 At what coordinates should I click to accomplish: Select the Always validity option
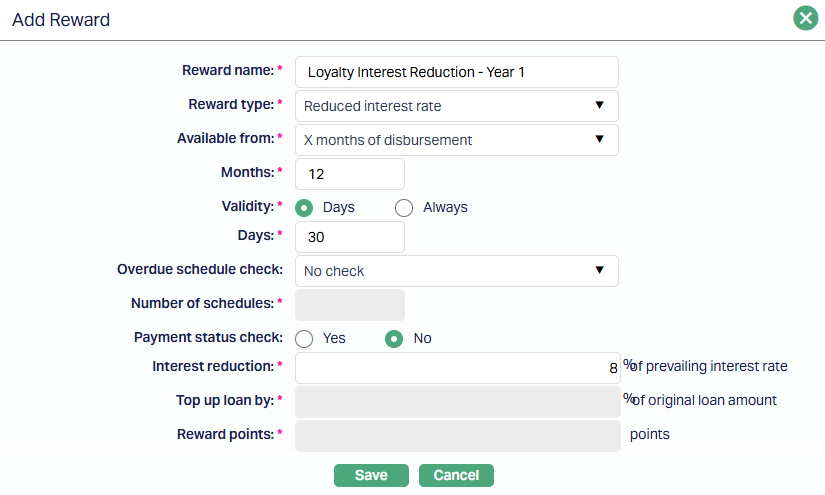(404, 208)
